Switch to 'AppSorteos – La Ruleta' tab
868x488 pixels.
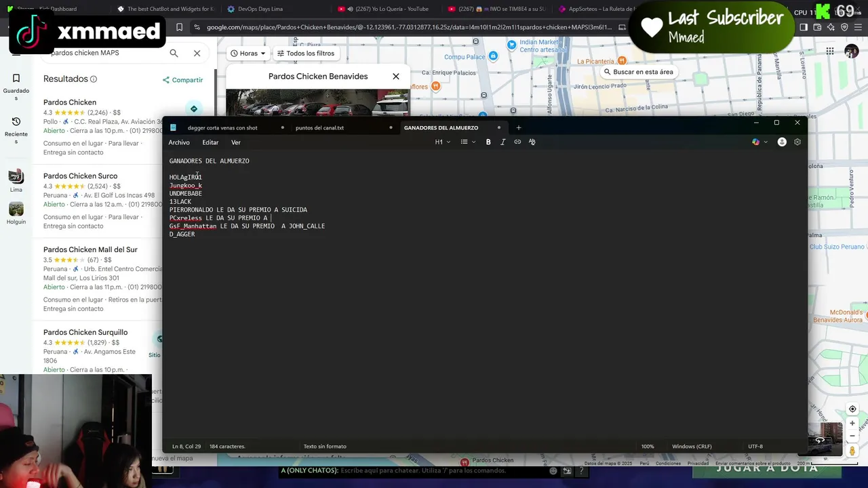pyautogui.click(x=597, y=9)
